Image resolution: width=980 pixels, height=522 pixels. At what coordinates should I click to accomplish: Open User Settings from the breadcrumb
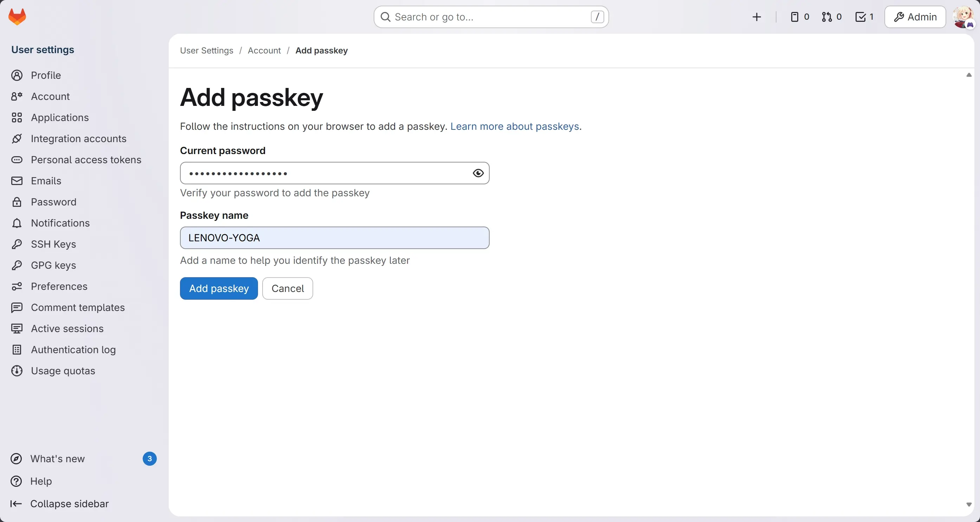tap(206, 50)
